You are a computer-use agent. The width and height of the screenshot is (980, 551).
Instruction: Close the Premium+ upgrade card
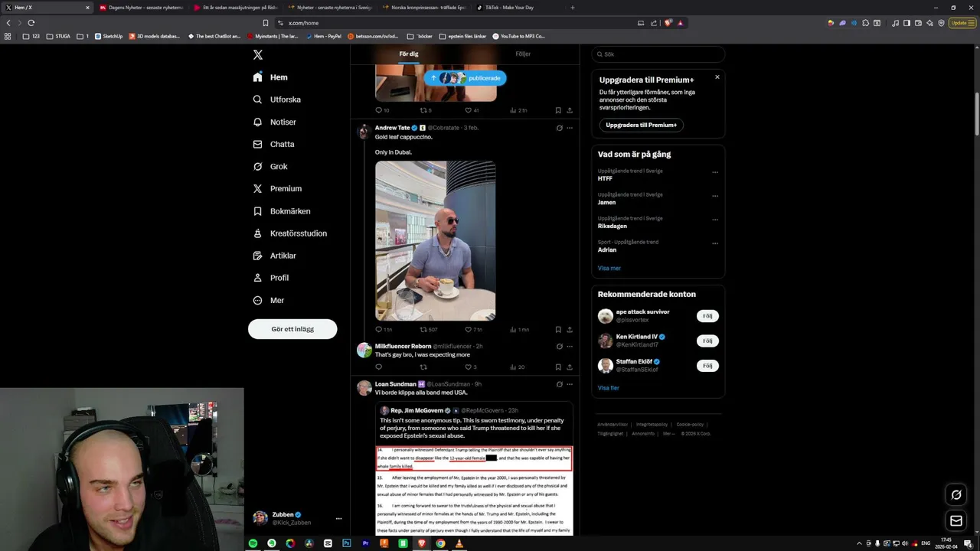(717, 77)
